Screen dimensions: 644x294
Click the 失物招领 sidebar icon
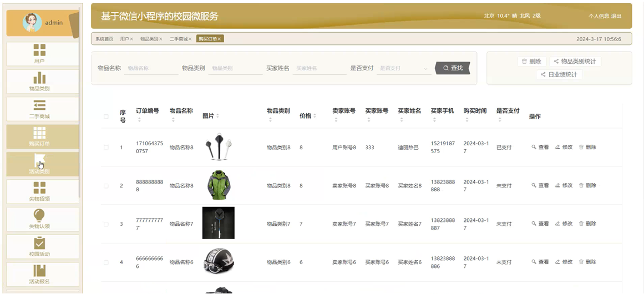(39, 187)
